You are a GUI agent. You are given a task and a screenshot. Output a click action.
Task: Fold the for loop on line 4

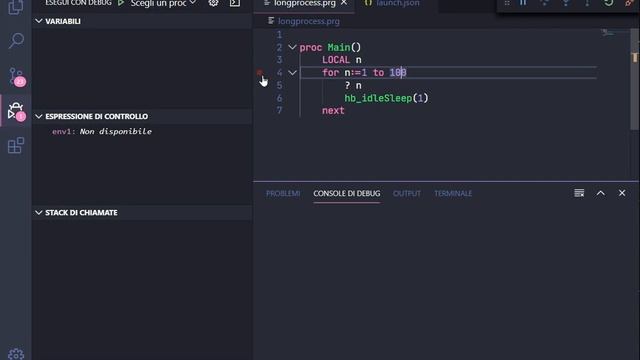pos(292,73)
